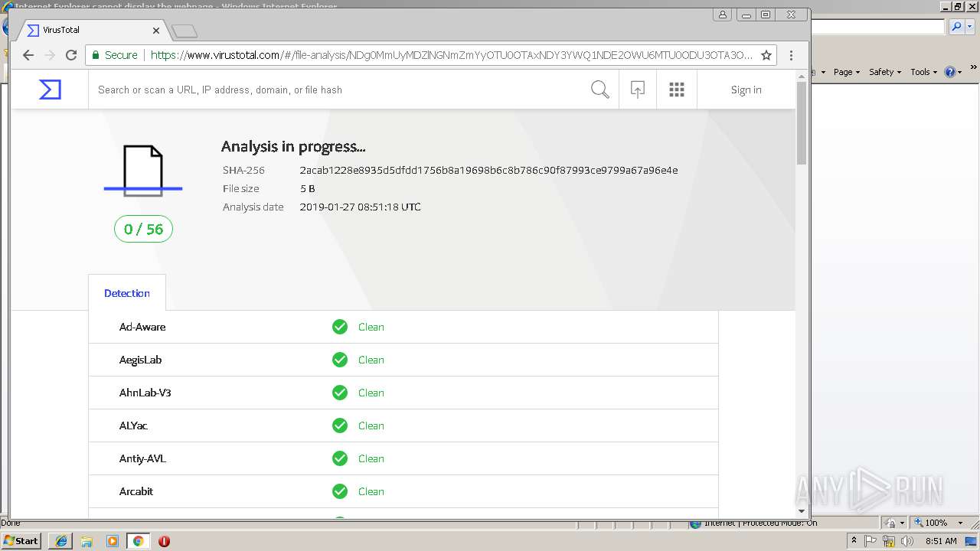The width and height of the screenshot is (980, 551).
Task: Click the 0 / 56 detection score badge
Action: click(x=143, y=229)
